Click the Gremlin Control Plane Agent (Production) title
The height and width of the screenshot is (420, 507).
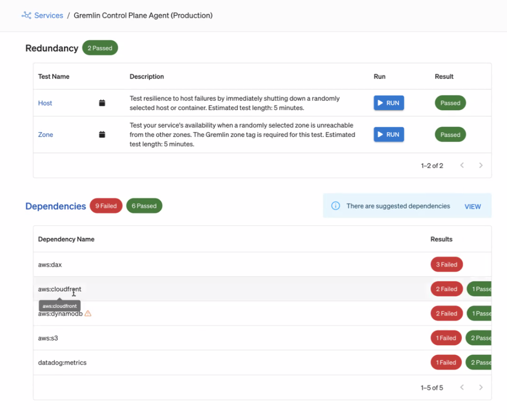coord(143,15)
